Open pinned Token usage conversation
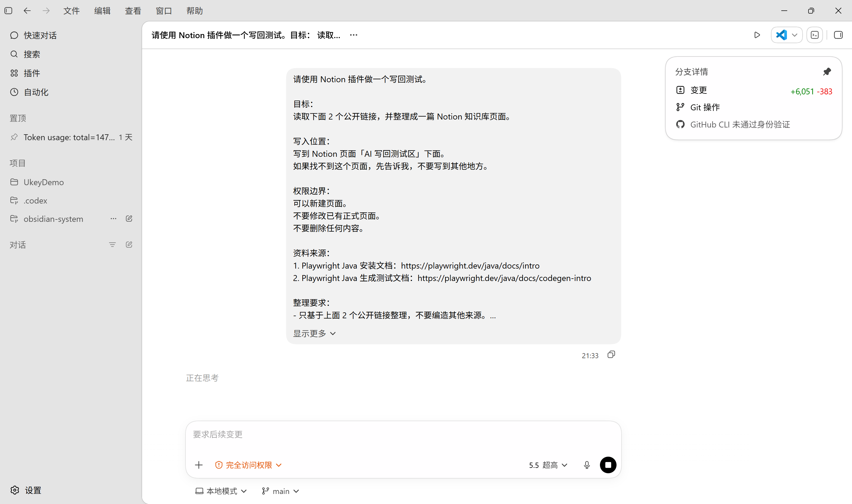Screen dimensions: 852x504 point(71,137)
